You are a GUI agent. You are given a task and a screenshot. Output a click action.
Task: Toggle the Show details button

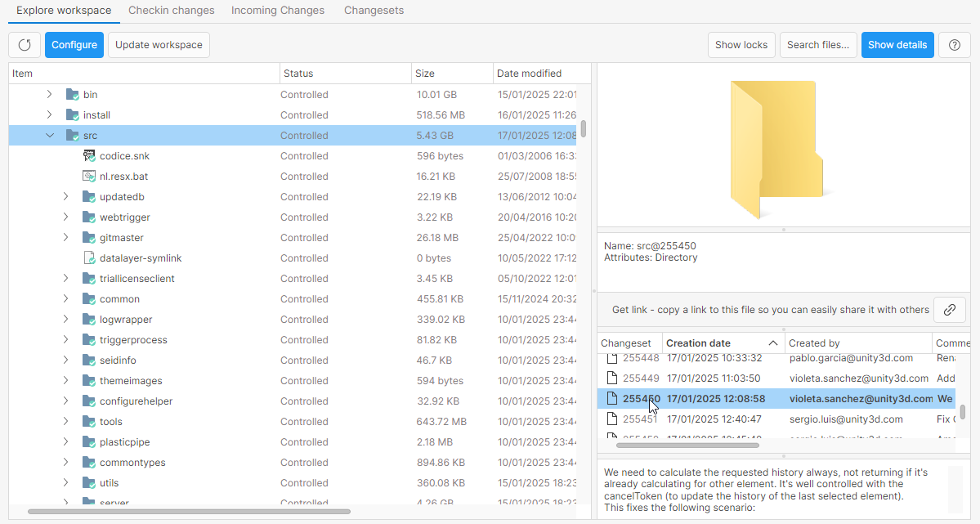tap(897, 45)
